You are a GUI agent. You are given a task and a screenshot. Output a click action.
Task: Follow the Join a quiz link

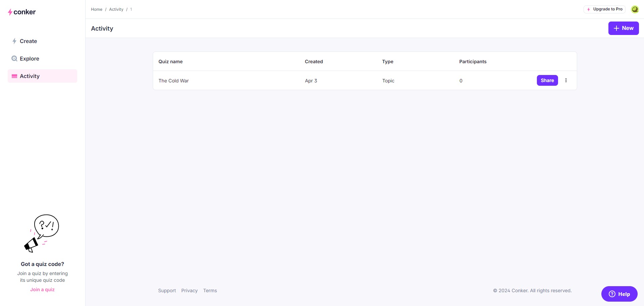[x=42, y=290]
